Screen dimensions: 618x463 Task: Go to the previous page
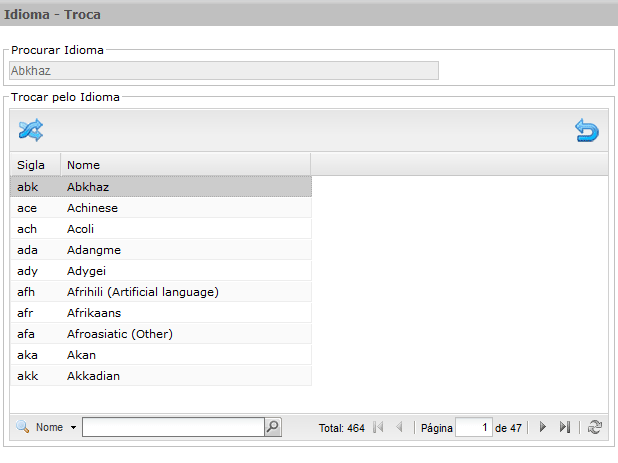pos(399,427)
